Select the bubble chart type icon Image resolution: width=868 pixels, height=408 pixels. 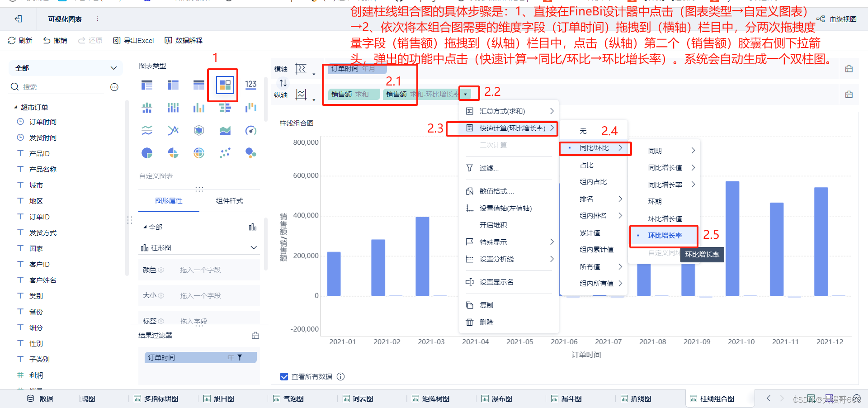[251, 153]
